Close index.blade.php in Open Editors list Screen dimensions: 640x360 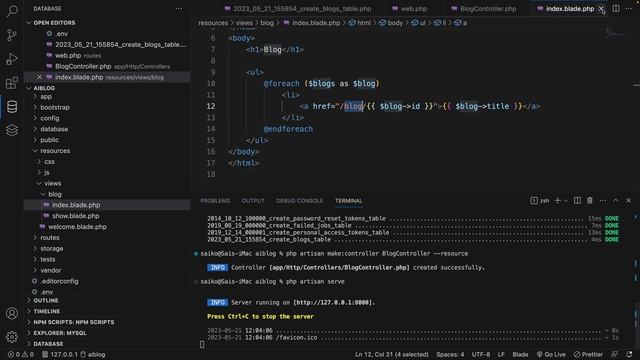coord(39,77)
